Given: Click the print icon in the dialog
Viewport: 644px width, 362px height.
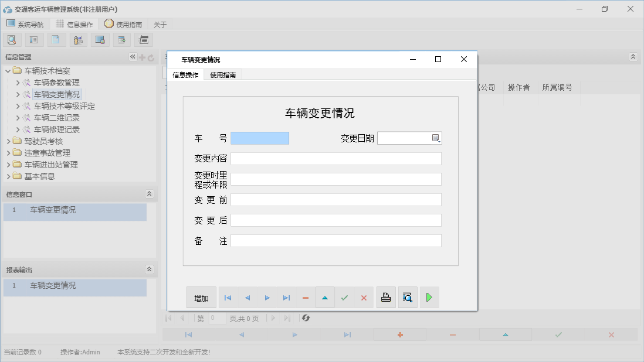Looking at the screenshot, I should [x=386, y=298].
